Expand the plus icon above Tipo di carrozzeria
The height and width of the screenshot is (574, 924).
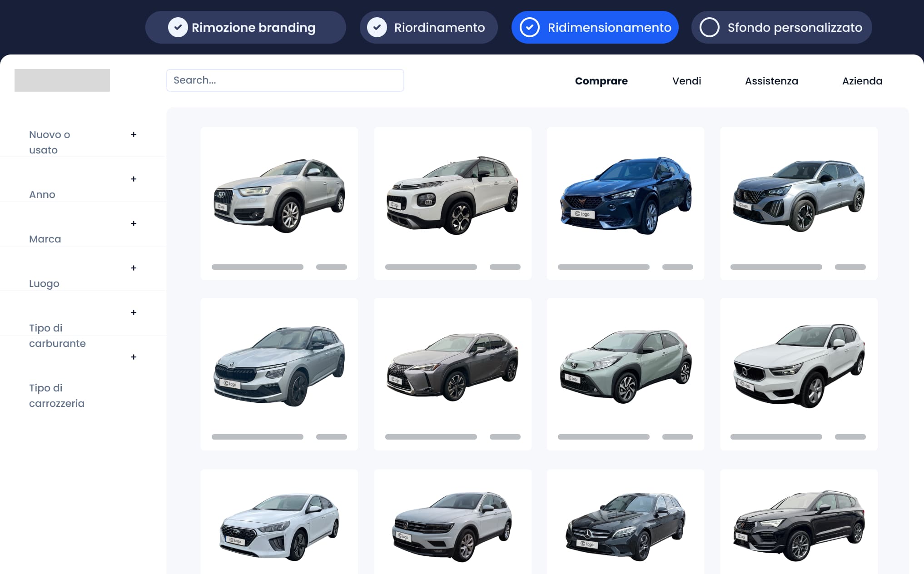[x=134, y=357]
